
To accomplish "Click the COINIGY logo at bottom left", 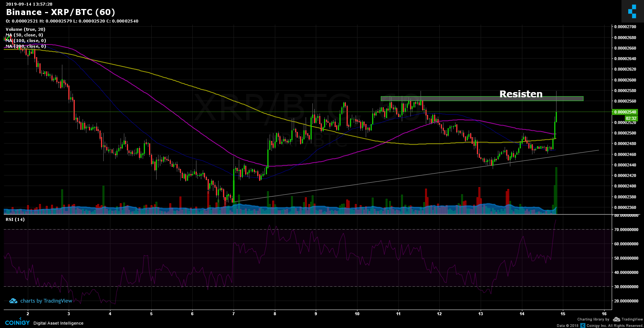I will click(17, 323).
